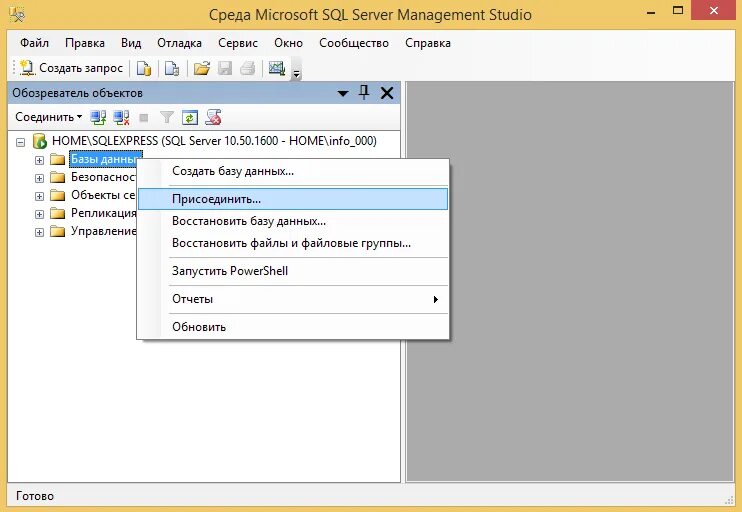Open the Отчеты submenu
The width and height of the screenshot is (742, 512).
pyautogui.click(x=293, y=299)
